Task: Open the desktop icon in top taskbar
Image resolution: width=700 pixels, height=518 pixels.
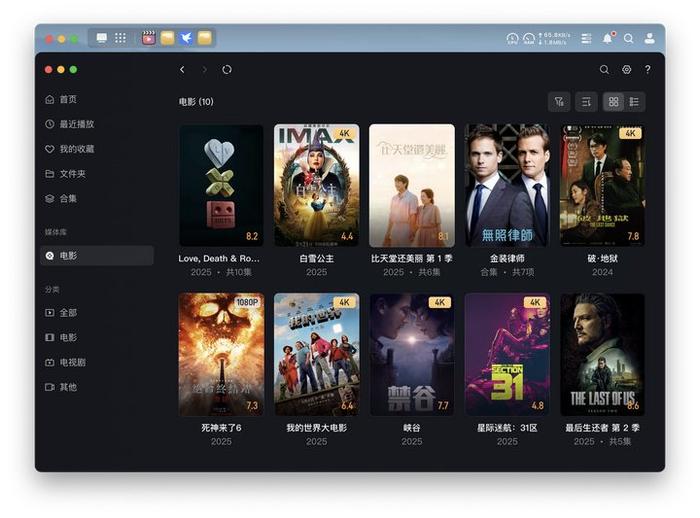Action: (x=102, y=38)
